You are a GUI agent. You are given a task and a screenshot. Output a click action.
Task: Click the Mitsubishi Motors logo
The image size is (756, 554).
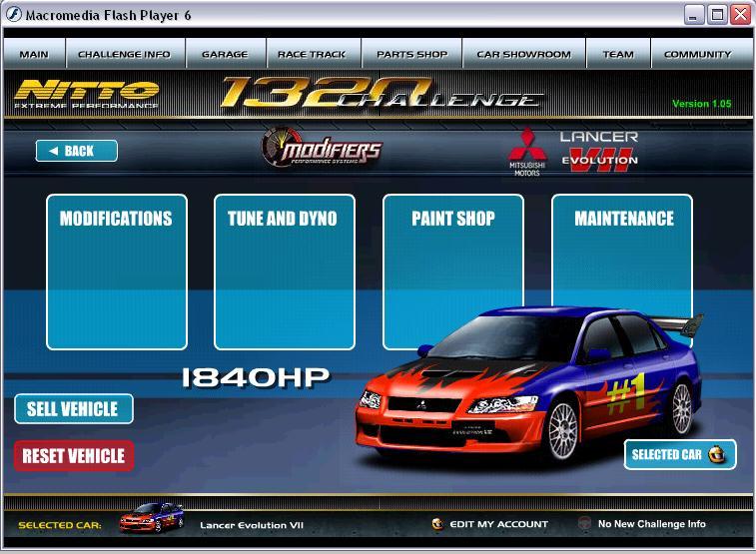pyautogui.click(x=527, y=152)
